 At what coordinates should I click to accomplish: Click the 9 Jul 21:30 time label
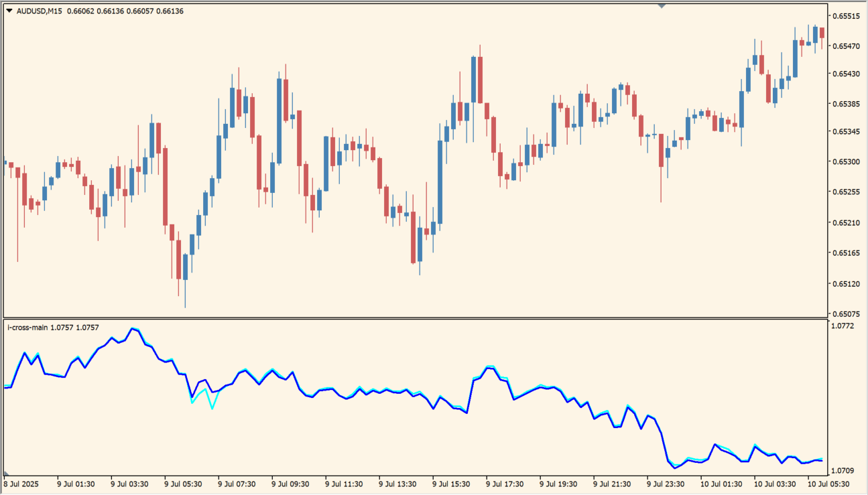612,484
